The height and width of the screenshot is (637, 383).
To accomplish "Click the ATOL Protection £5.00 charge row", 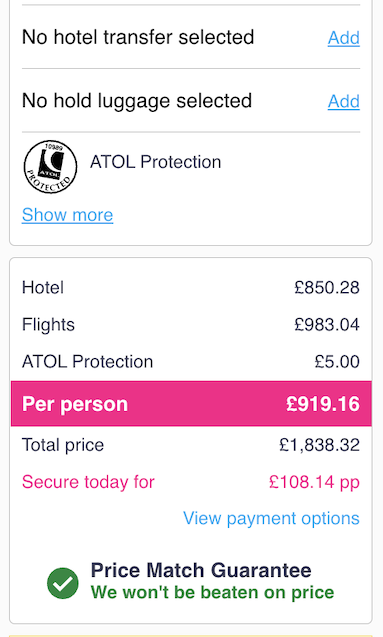I will [191, 362].
